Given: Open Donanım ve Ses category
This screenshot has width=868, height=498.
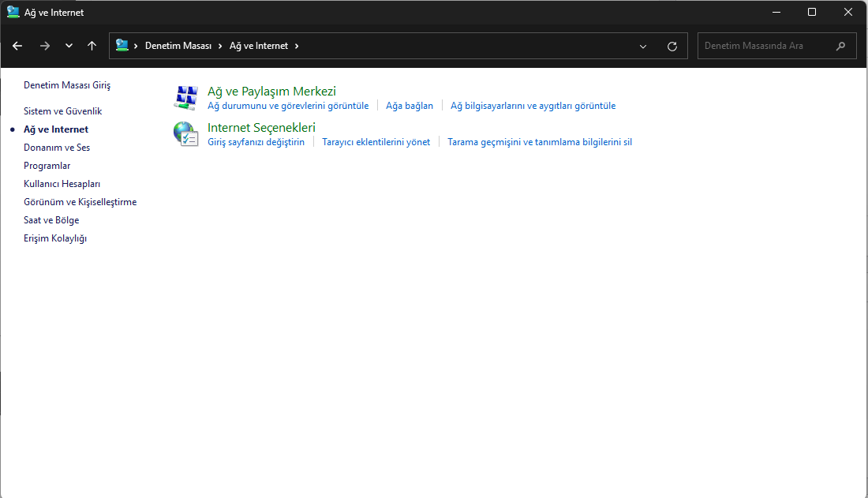Looking at the screenshot, I should [x=57, y=148].
